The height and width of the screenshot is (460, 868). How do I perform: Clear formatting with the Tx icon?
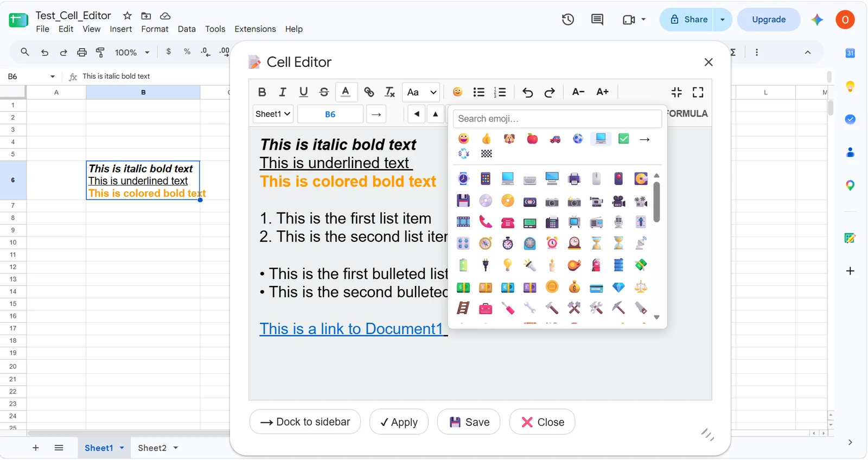pos(390,92)
